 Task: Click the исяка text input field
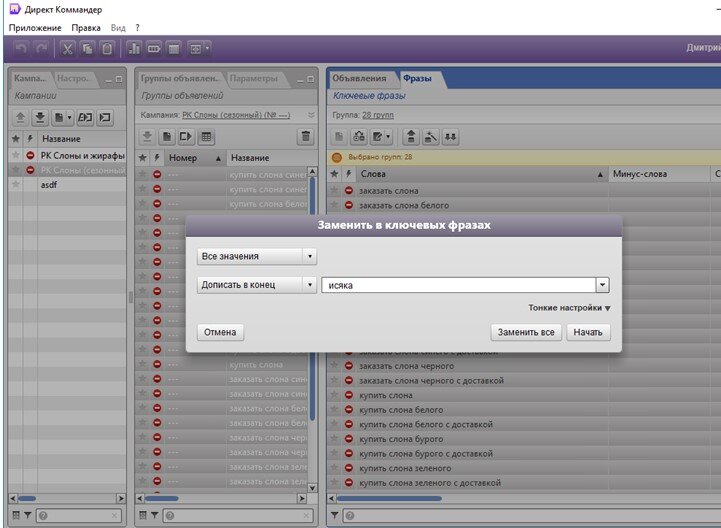(x=459, y=285)
